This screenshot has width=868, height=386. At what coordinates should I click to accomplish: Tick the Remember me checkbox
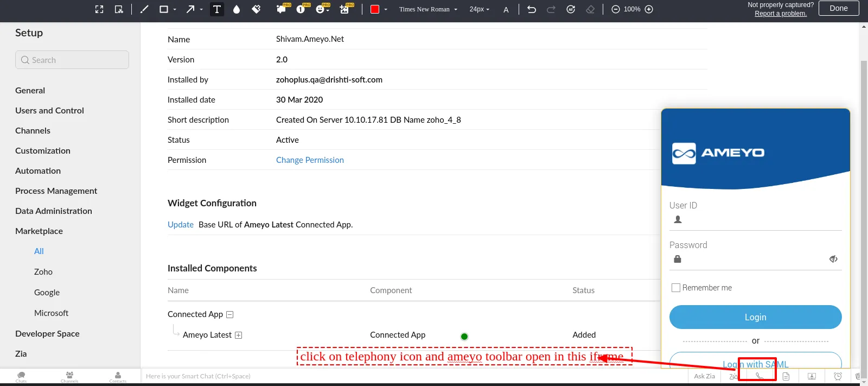[676, 288]
